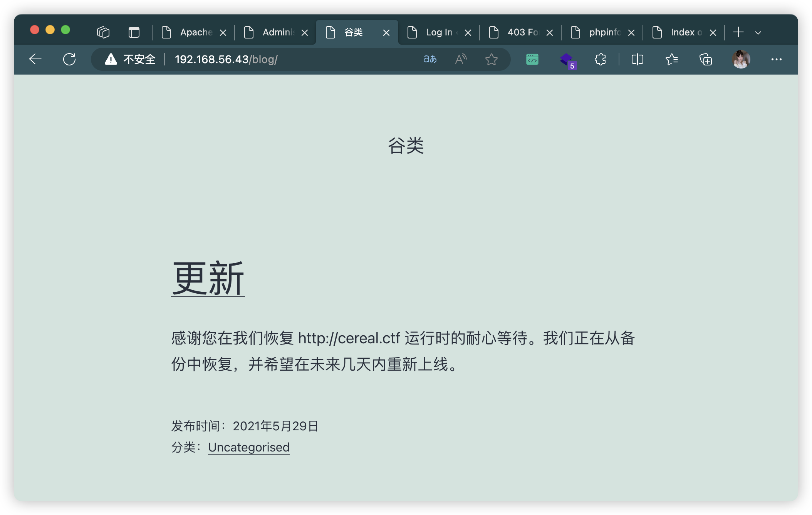Image resolution: width=812 pixels, height=515 pixels.
Task: Open the favorites list icon
Action: pos(671,59)
